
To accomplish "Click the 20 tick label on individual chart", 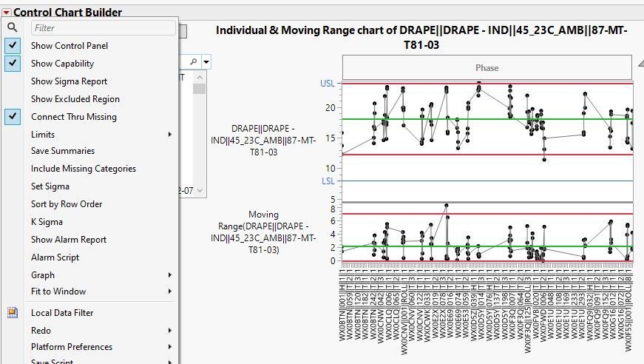I will [331, 107].
